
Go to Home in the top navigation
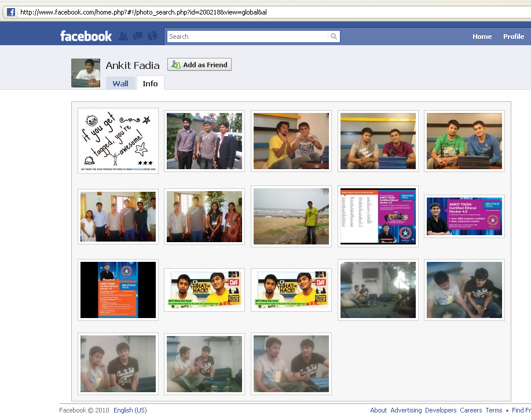tap(482, 36)
